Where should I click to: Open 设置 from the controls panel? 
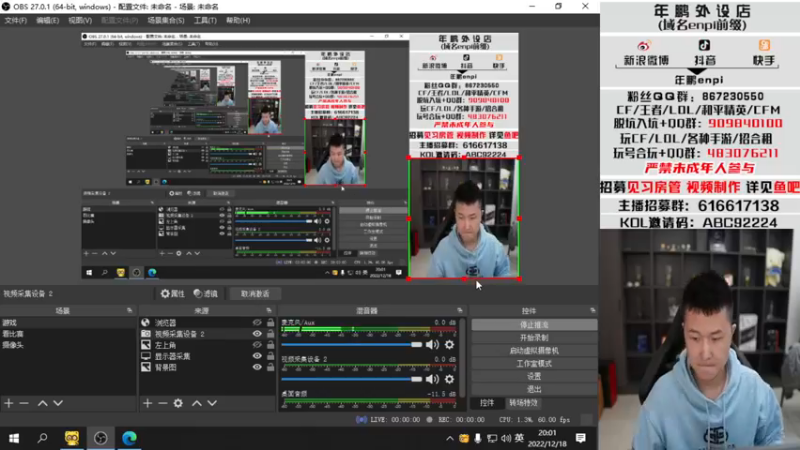coord(534,376)
